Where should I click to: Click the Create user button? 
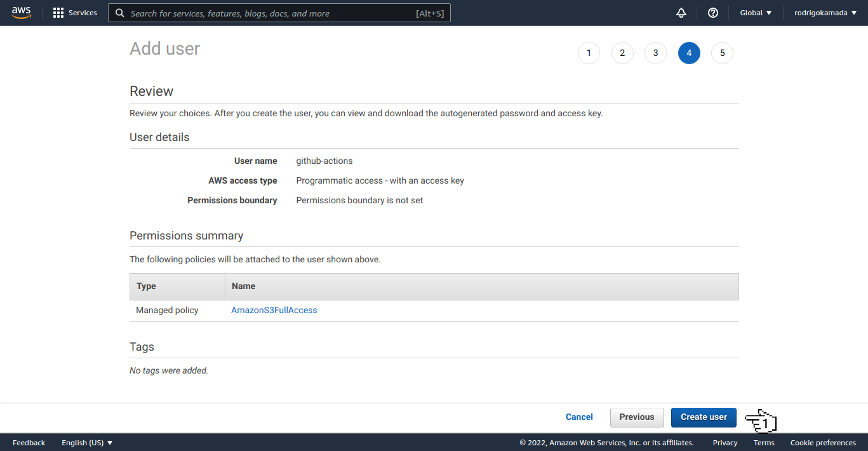coord(703,417)
